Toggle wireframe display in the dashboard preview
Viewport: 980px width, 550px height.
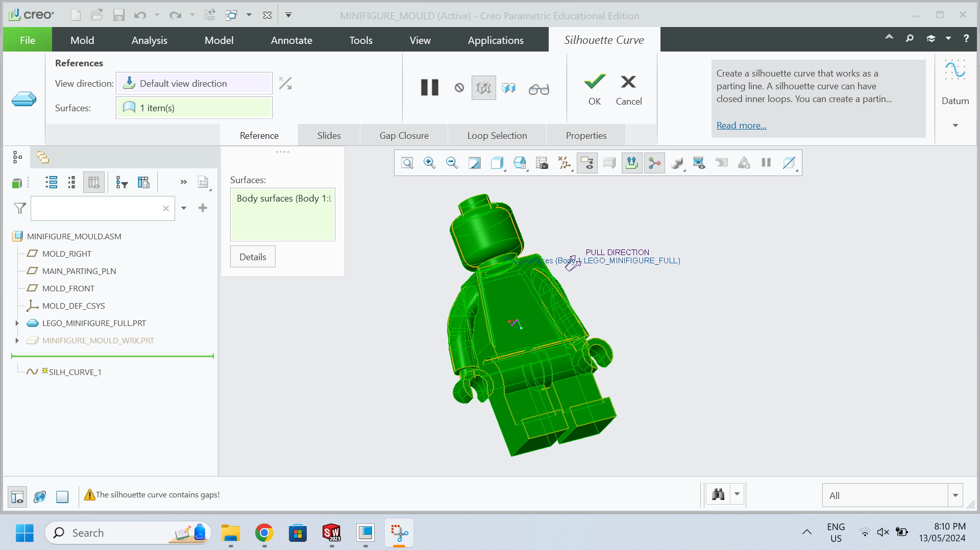483,87
